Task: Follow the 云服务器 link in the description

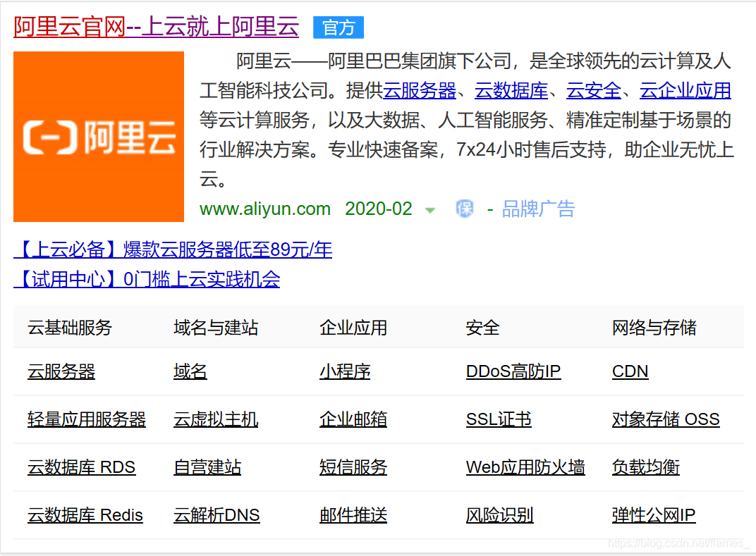Action: pyautogui.click(x=420, y=91)
